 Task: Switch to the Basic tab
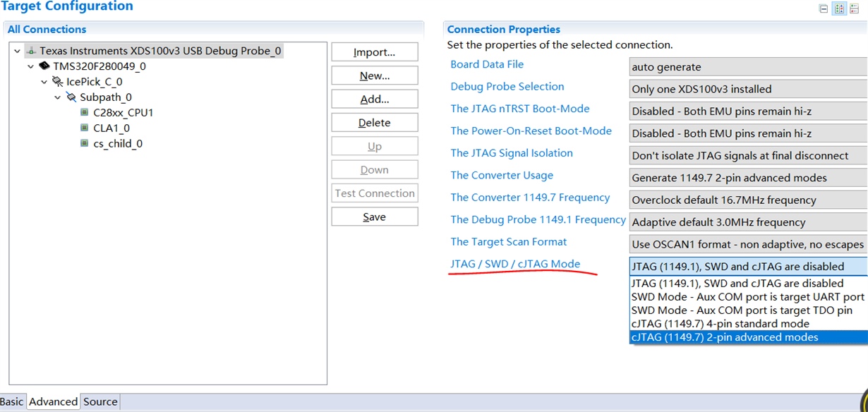11,402
